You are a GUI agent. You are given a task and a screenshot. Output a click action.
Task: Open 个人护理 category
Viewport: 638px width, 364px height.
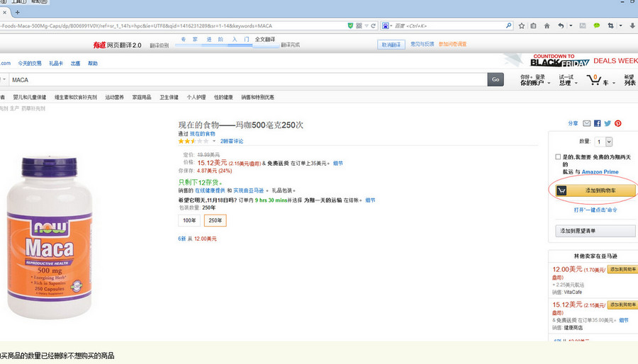coord(196,98)
